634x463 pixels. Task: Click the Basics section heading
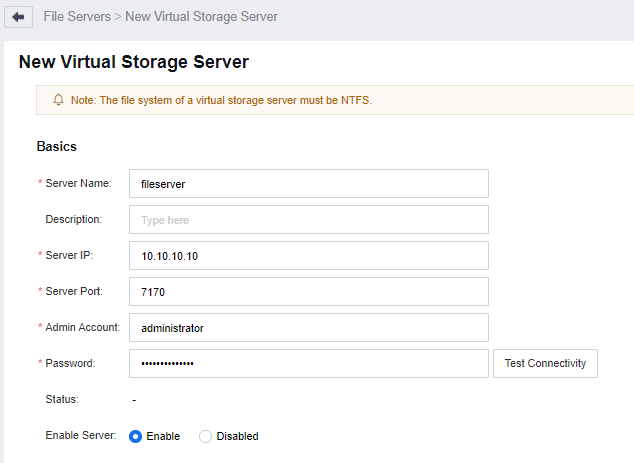[x=57, y=146]
